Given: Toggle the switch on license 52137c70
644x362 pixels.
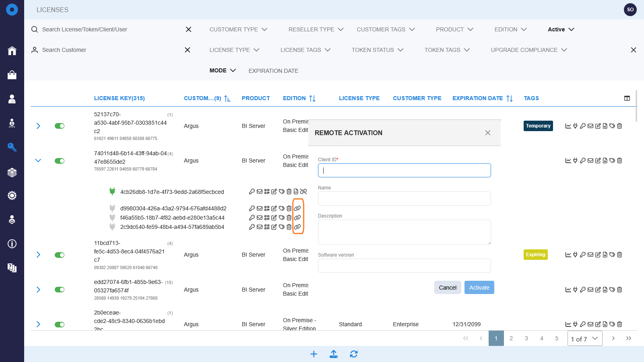Looking at the screenshot, I should click(59, 125).
